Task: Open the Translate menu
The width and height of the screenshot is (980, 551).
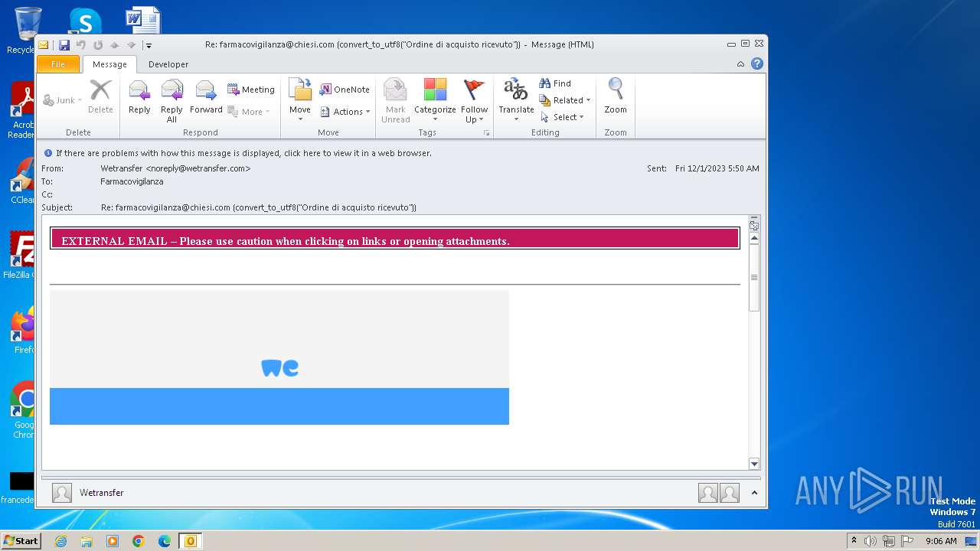Action: (516, 100)
